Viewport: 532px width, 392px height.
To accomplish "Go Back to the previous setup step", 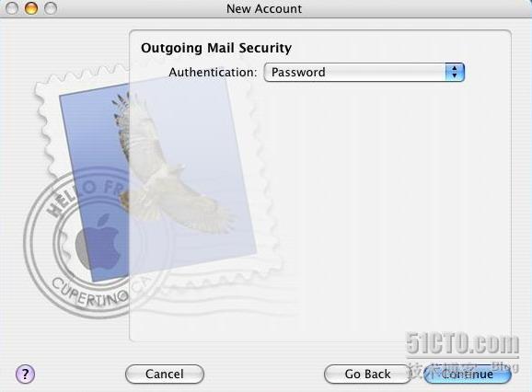I will (x=367, y=374).
